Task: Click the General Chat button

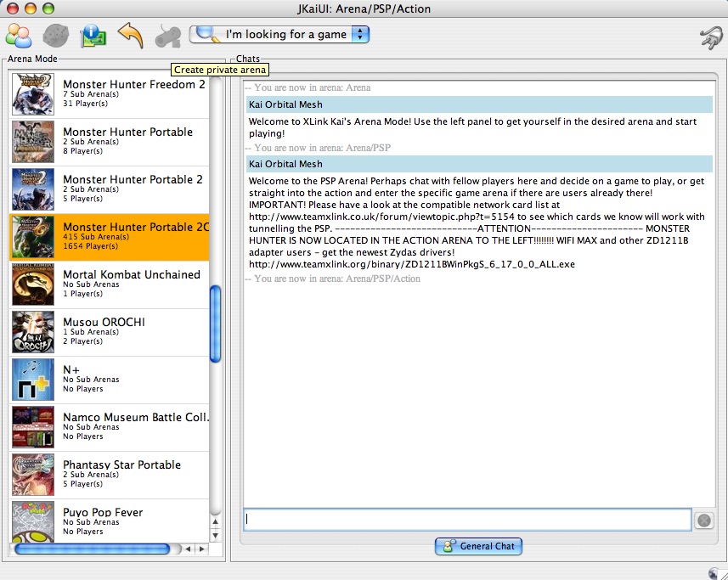Action: (478, 546)
